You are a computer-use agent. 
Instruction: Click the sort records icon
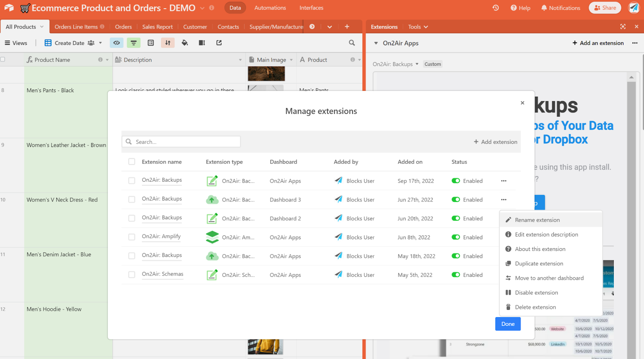(168, 43)
